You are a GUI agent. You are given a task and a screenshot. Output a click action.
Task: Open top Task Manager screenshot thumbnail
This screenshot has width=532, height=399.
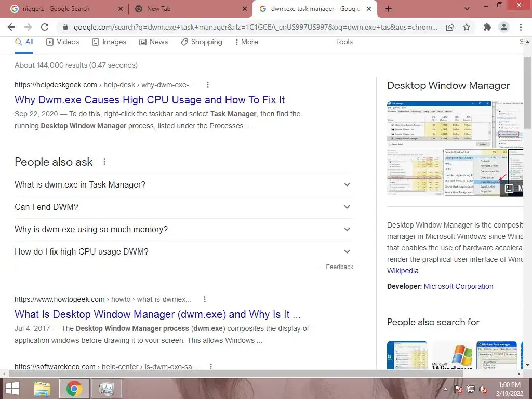point(439,125)
